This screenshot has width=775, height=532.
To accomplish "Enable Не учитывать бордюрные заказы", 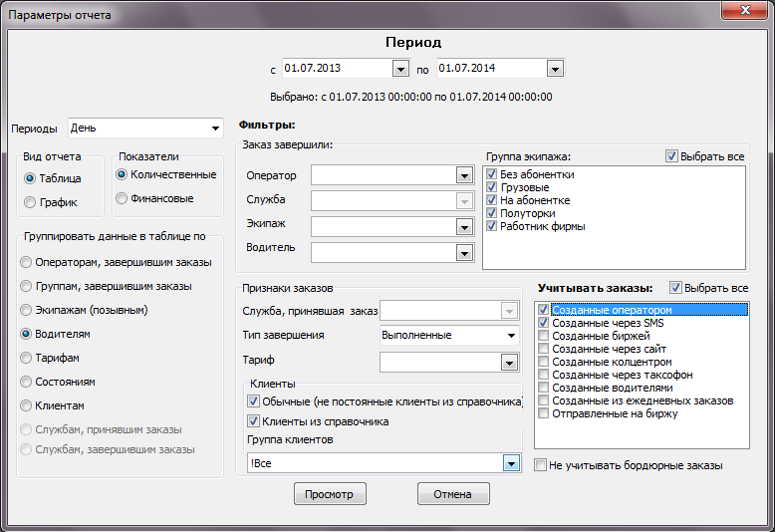I will [540, 465].
